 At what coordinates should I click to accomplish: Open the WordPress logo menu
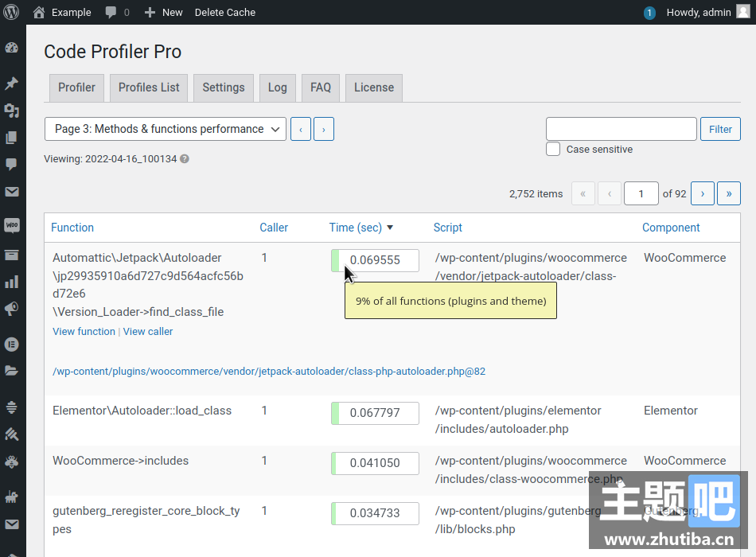(11, 12)
